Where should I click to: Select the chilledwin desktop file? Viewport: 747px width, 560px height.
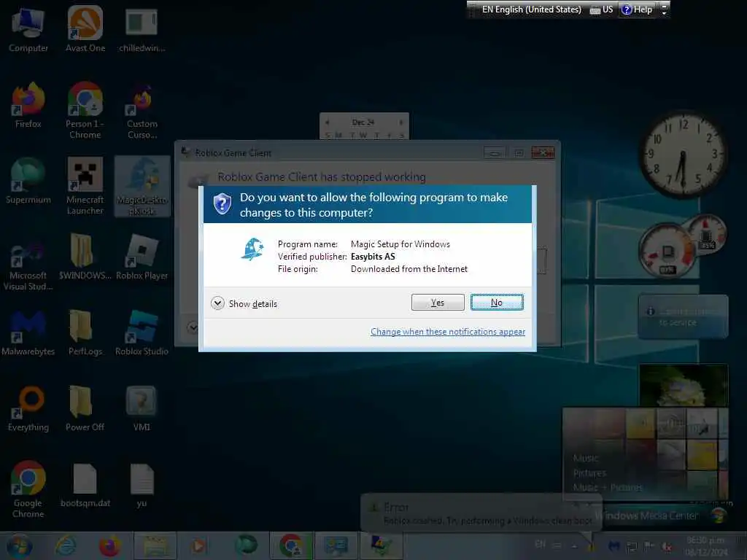click(142, 29)
